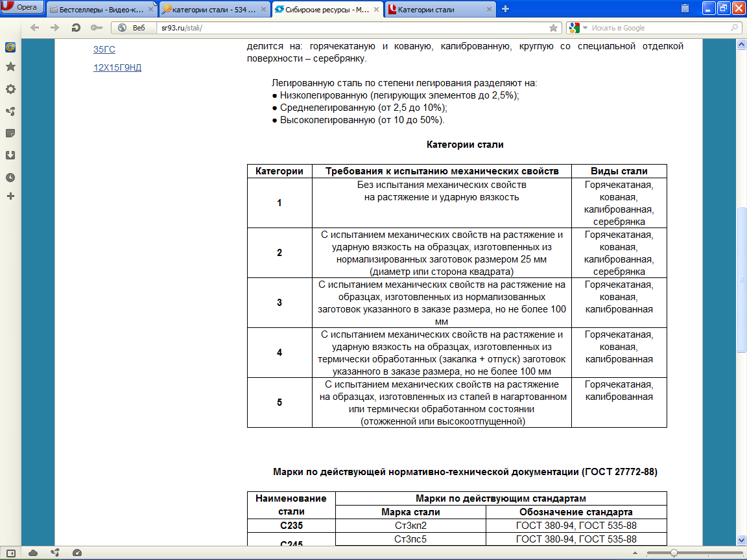Screen dimensions: 747x560
Task: Click the scrollbar up arrow
Action: click(x=741, y=44)
